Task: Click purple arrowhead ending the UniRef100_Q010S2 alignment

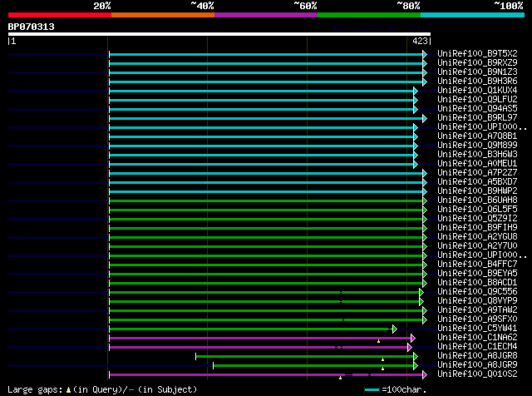Action: point(425,375)
